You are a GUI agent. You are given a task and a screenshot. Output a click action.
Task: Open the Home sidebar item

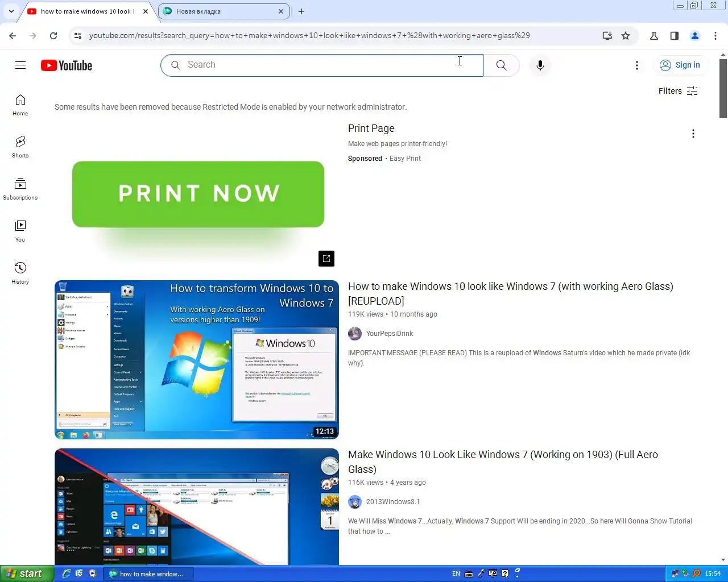coord(20,105)
